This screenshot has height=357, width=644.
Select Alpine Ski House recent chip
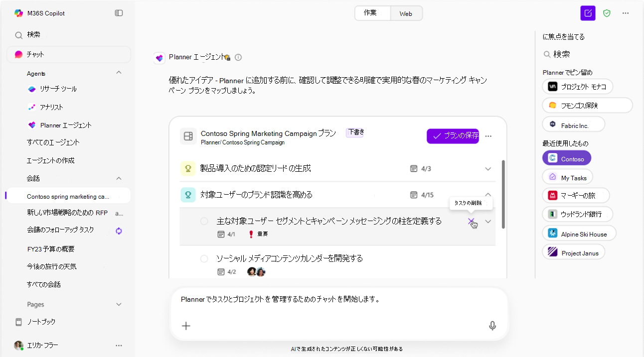579,233
